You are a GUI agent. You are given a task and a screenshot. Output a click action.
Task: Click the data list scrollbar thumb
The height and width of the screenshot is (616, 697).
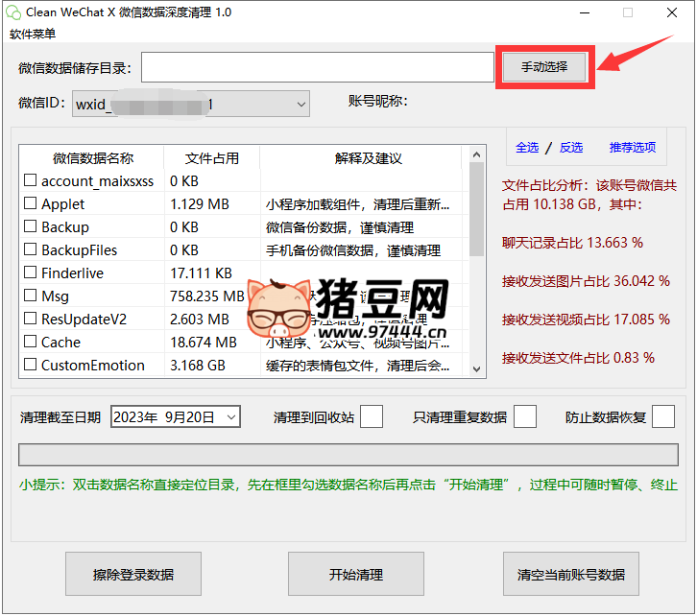click(x=476, y=209)
